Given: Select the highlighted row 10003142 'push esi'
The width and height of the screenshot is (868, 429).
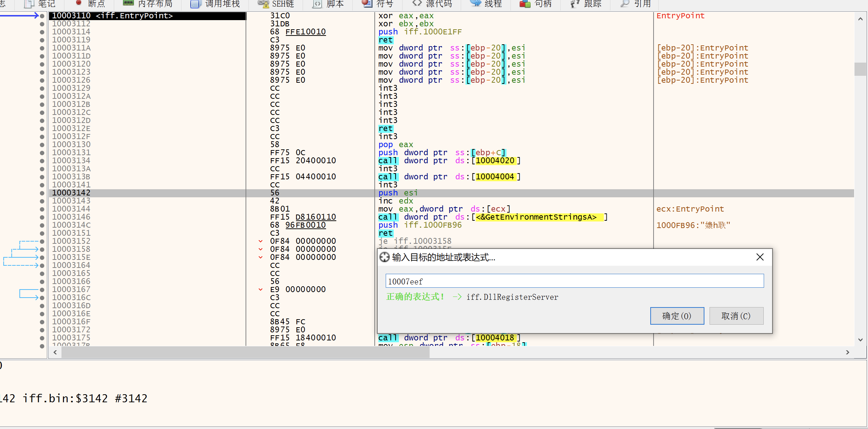Looking at the screenshot, I should (x=452, y=193).
